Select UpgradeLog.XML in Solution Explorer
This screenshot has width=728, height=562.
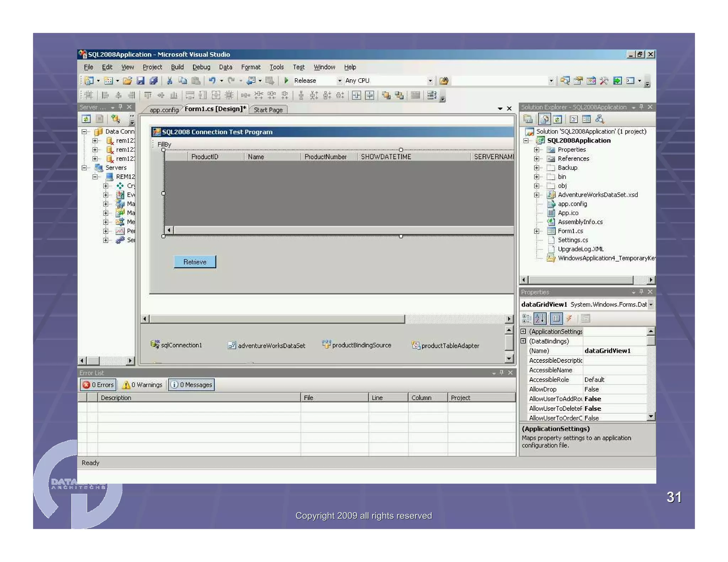pos(580,249)
